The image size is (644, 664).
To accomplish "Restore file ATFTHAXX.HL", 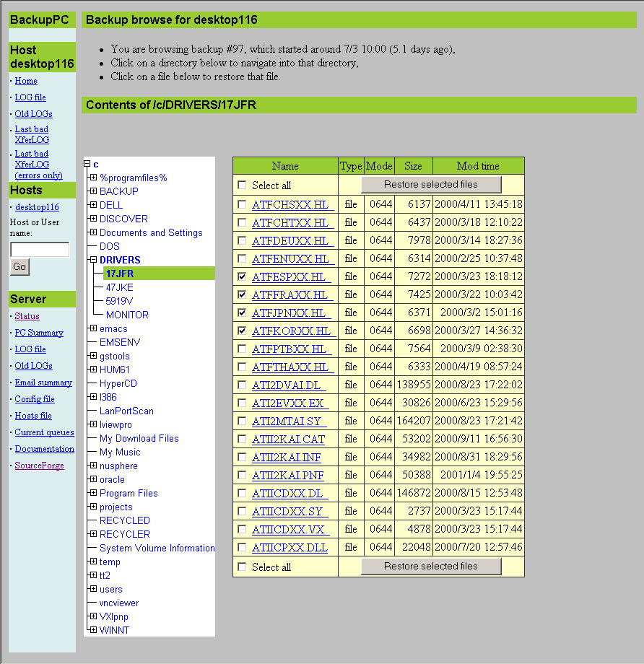I will coord(293,367).
